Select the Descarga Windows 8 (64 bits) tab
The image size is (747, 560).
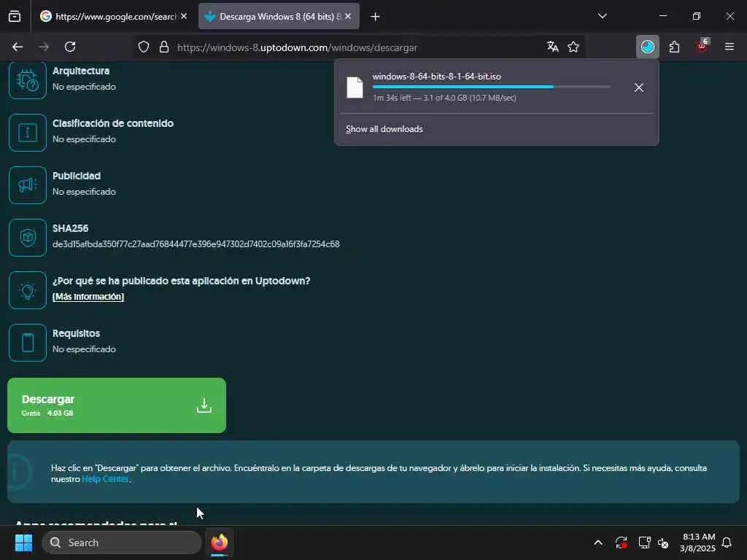[279, 17]
